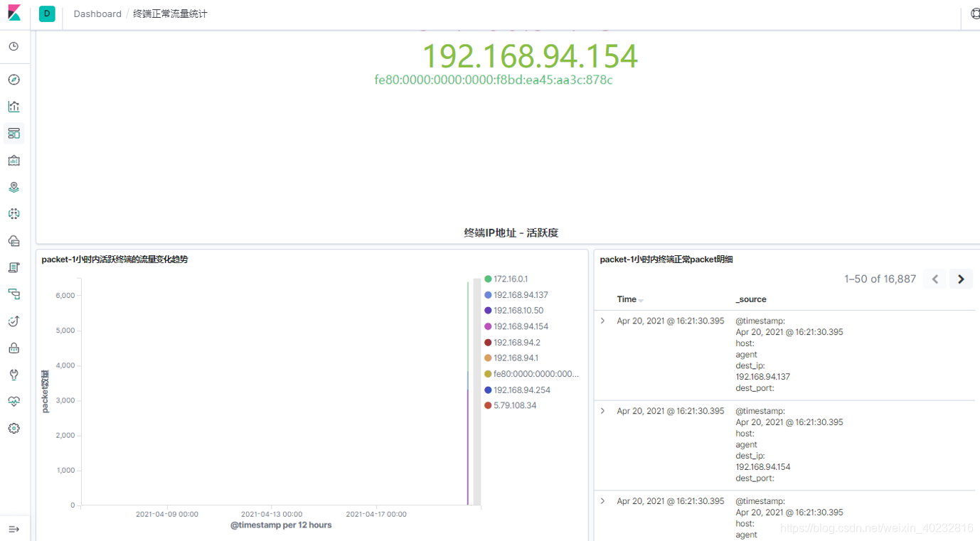The image size is (980, 541).
Task: Click large 192.168.94.154 tag in cloud
Action: point(530,56)
